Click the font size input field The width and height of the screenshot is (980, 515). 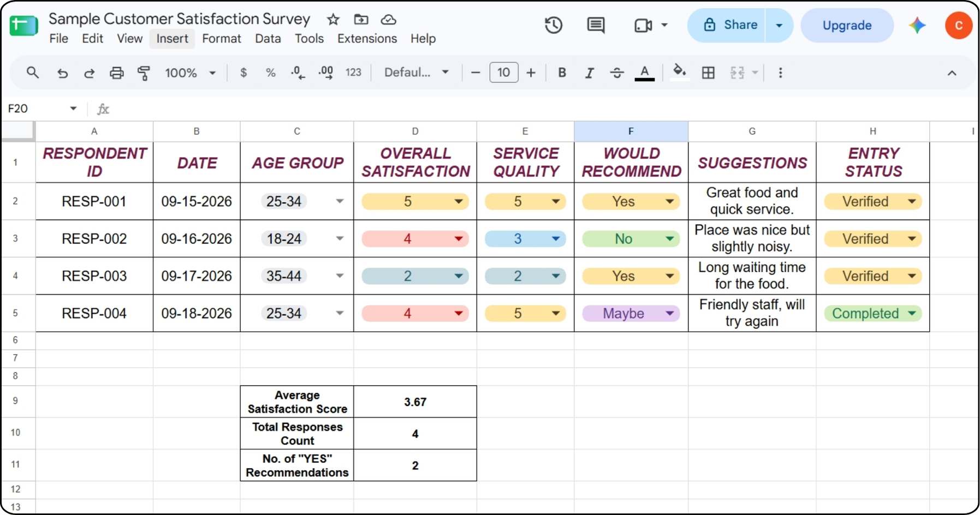click(x=503, y=73)
